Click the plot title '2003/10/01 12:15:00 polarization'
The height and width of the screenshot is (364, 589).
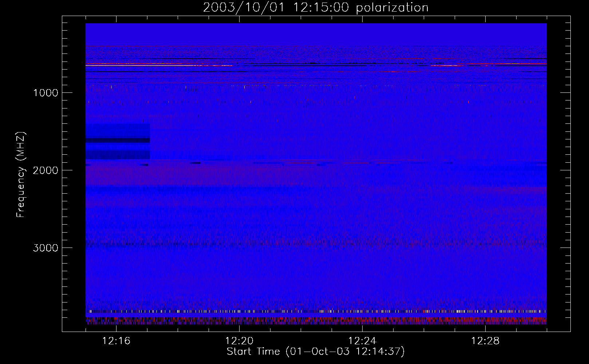(x=316, y=7)
